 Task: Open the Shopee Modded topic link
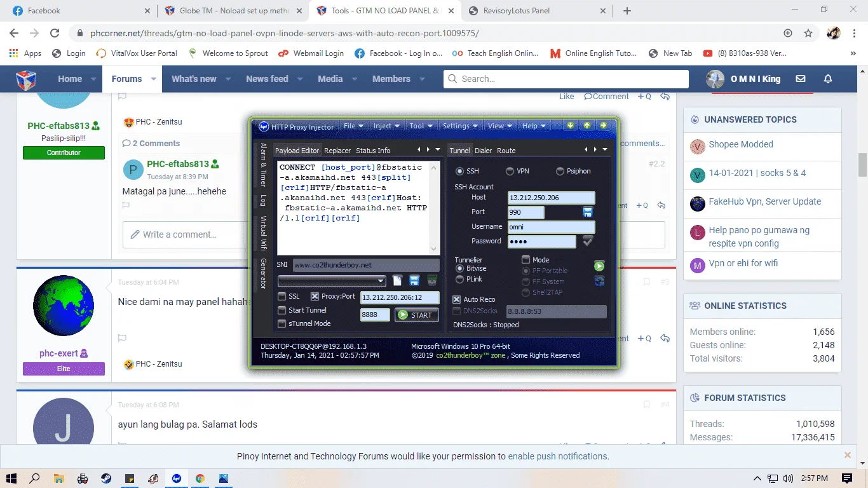point(741,144)
